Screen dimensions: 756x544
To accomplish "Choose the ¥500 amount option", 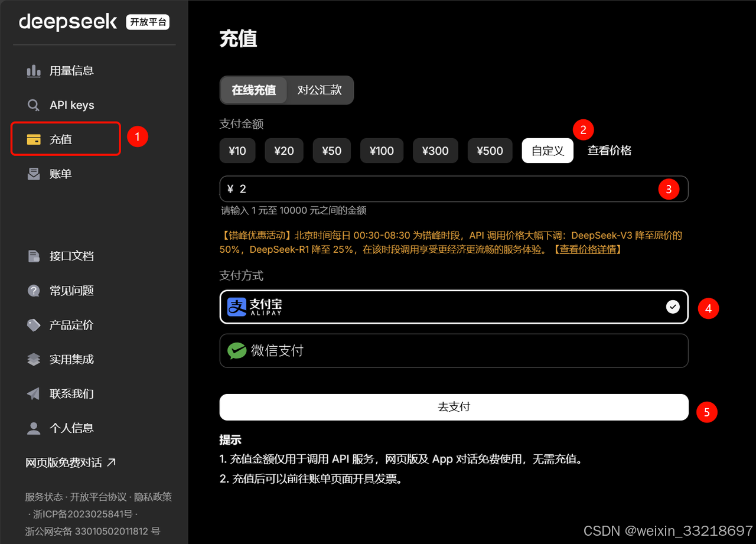I will (490, 151).
